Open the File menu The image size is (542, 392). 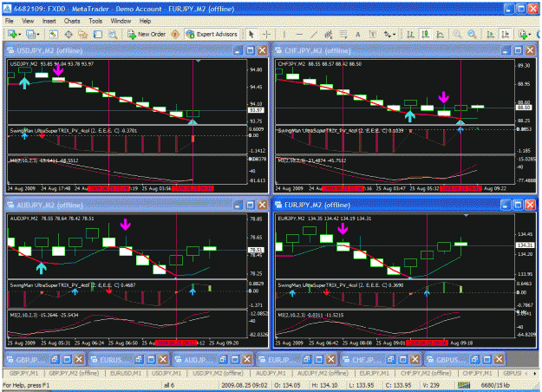point(10,21)
